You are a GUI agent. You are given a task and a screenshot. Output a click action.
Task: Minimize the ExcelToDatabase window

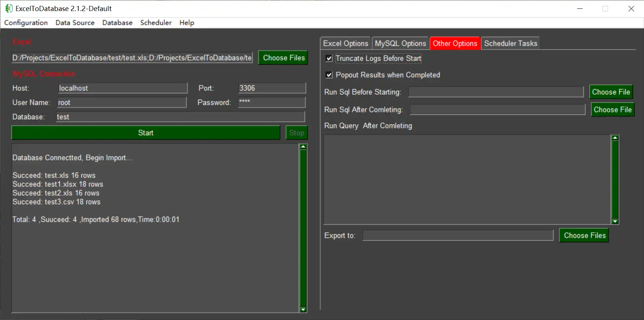(580, 8)
